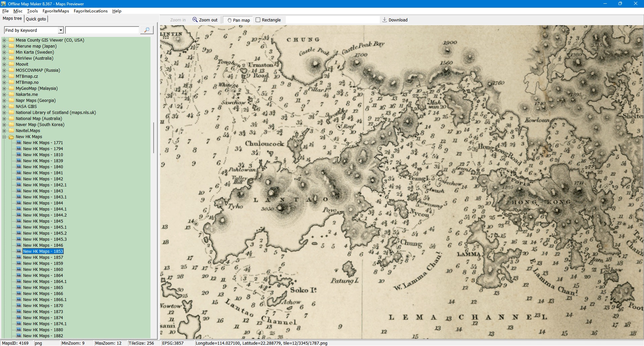Click the New HK Maps folder icon
644x346 pixels.
11,137
